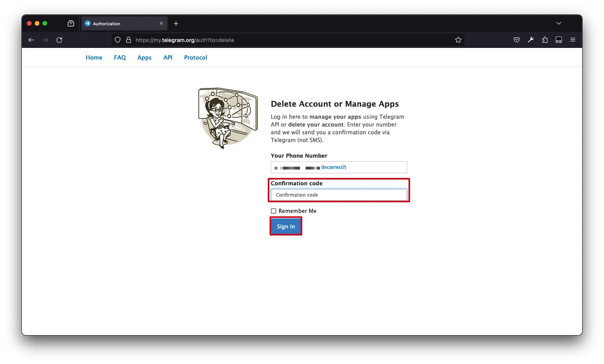Go to the FAQ navigation link
The image size is (604, 364).
[120, 58]
